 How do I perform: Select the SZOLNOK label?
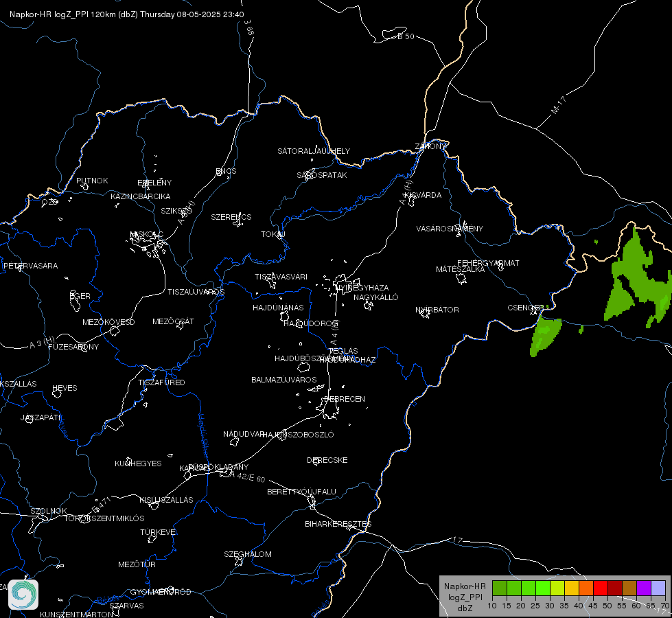49,511
